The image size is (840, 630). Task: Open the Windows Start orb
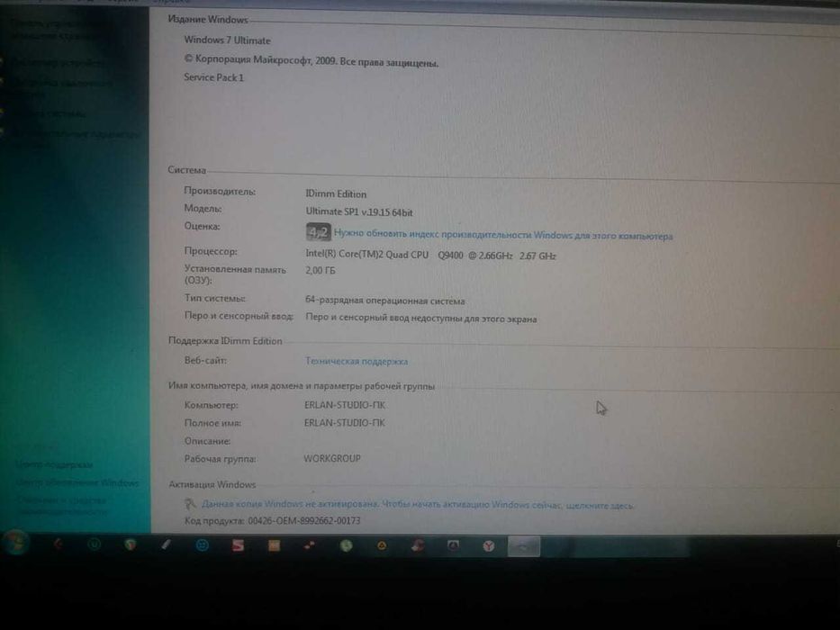[14, 544]
